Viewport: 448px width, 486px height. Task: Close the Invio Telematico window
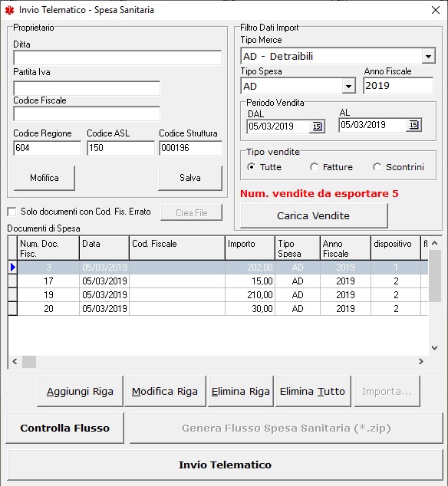click(x=436, y=10)
